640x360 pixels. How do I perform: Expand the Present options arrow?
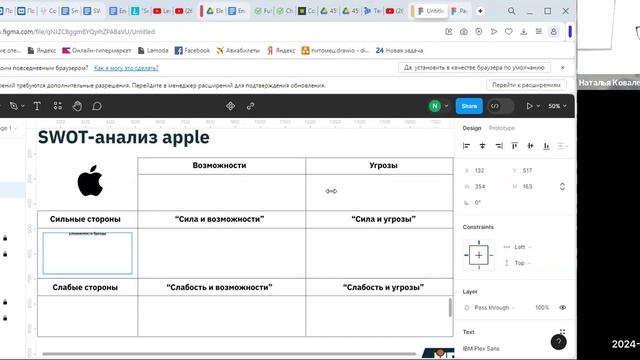tap(538, 106)
